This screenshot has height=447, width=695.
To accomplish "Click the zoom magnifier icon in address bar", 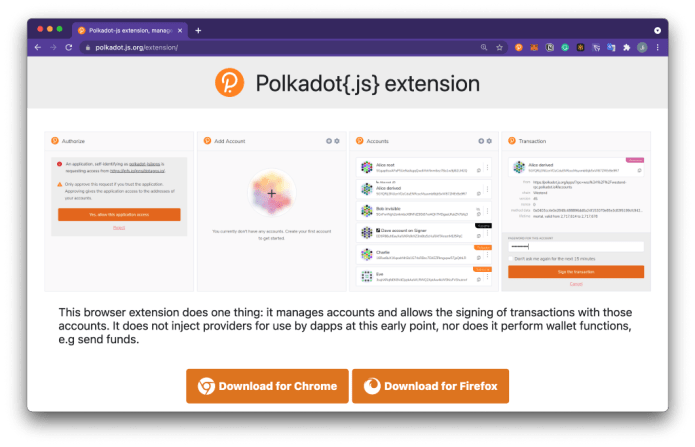I will pos(484,47).
